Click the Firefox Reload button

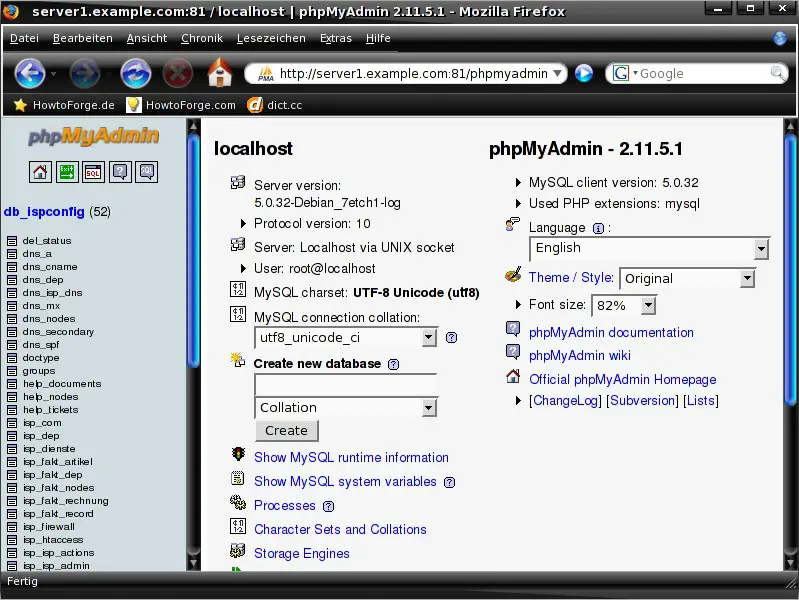point(136,73)
